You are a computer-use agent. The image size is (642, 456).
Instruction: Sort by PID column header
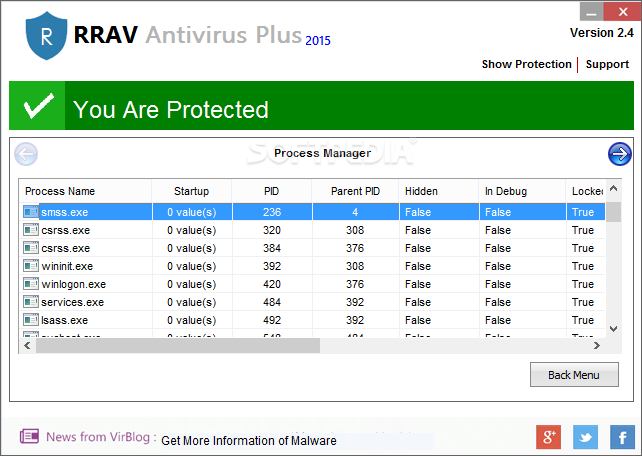click(x=271, y=191)
